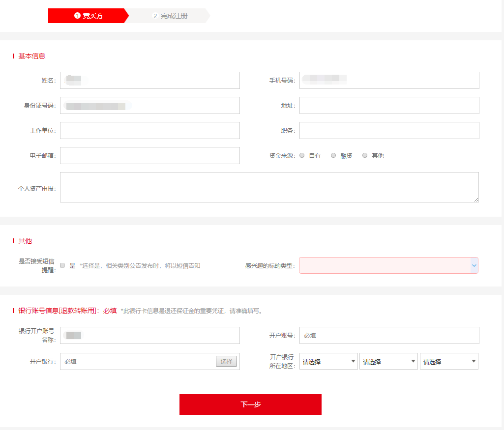Select the 自有 funding source radio
The height and width of the screenshot is (430, 504).
pos(302,155)
